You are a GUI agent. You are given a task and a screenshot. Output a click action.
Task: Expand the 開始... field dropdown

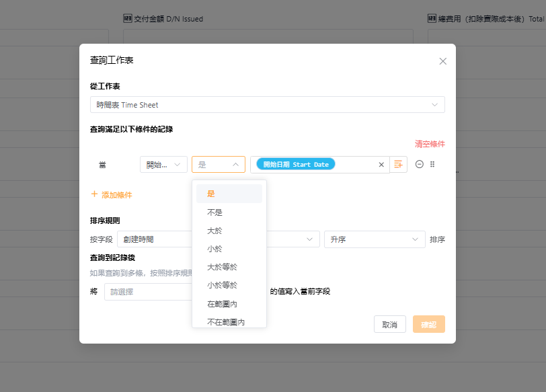(x=163, y=165)
